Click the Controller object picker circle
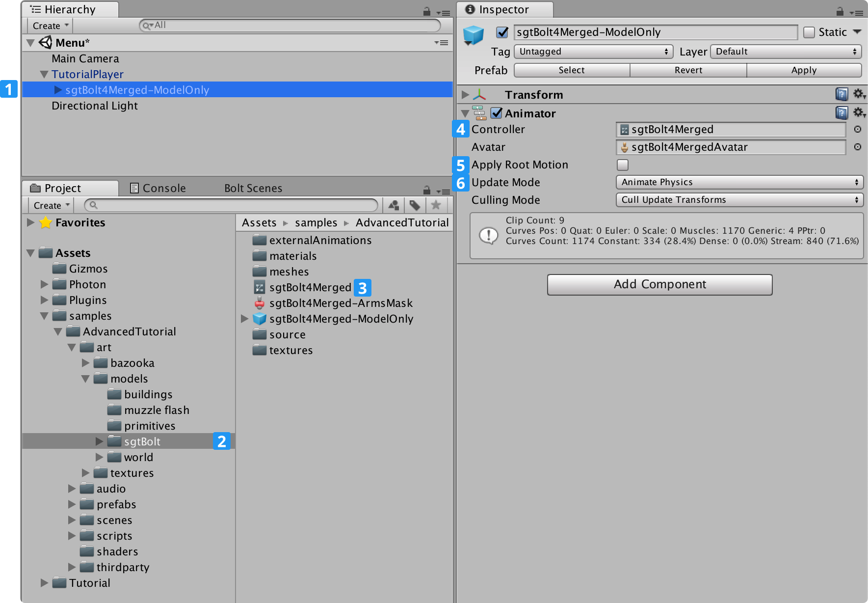Viewport: 868px width, 603px height. coord(857,129)
